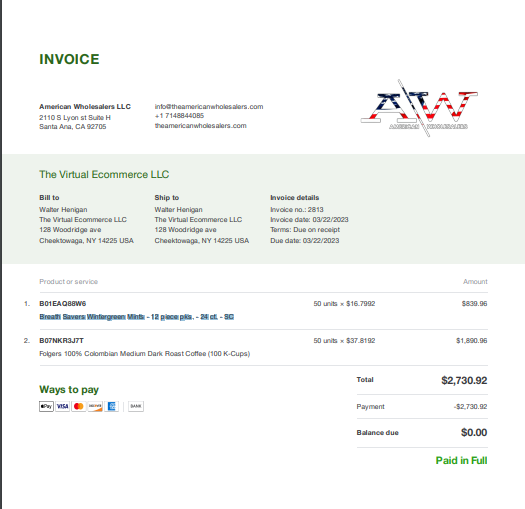The height and width of the screenshot is (509, 525).
Task: Click the Ship to label
Action: (167, 198)
